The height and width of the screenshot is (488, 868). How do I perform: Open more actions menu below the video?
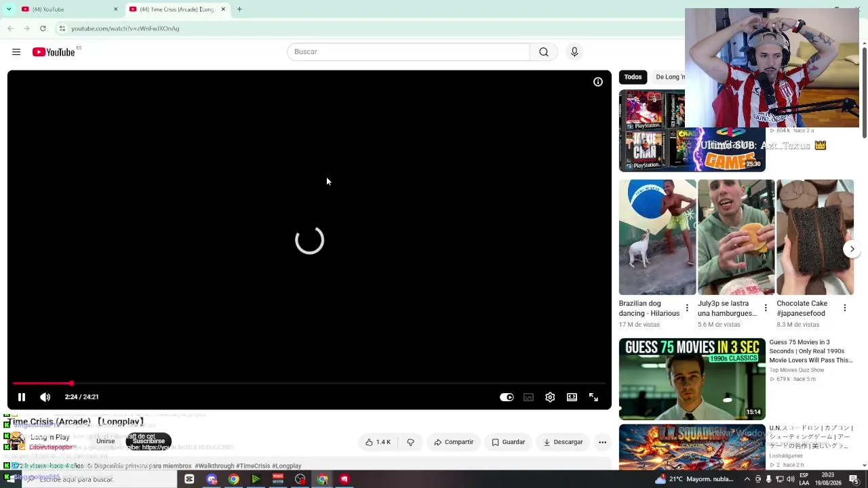click(x=602, y=442)
